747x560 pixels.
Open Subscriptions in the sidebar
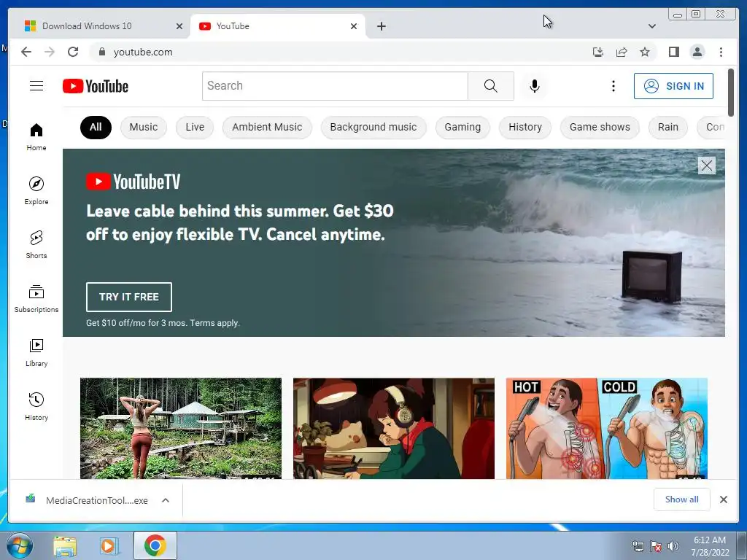[x=36, y=298]
